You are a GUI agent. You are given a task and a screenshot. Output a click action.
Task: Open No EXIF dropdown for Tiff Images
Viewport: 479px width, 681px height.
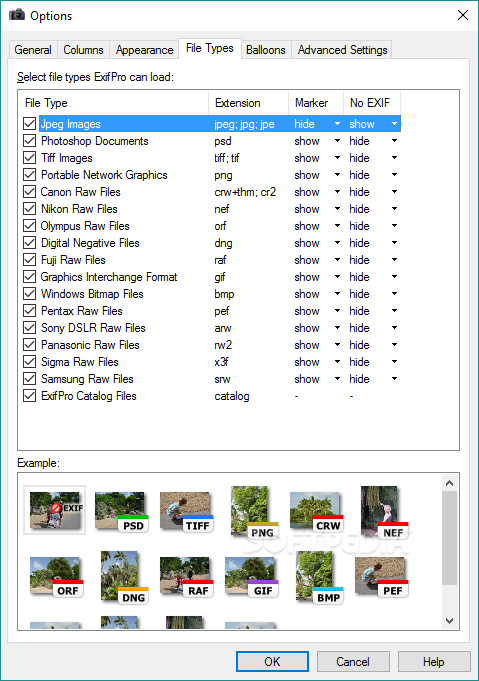(394, 158)
